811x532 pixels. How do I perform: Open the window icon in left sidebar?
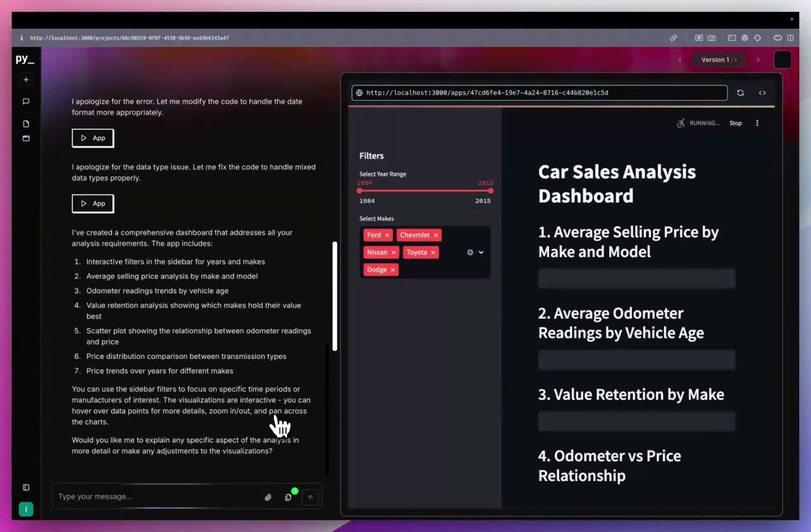[x=26, y=138]
